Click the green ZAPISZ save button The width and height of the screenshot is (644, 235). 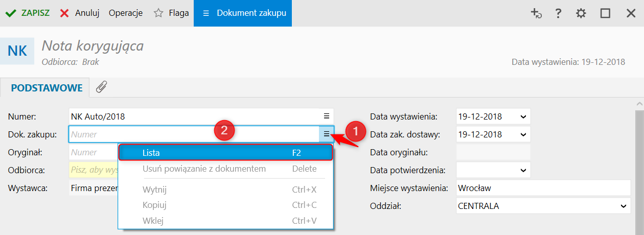coord(28,13)
